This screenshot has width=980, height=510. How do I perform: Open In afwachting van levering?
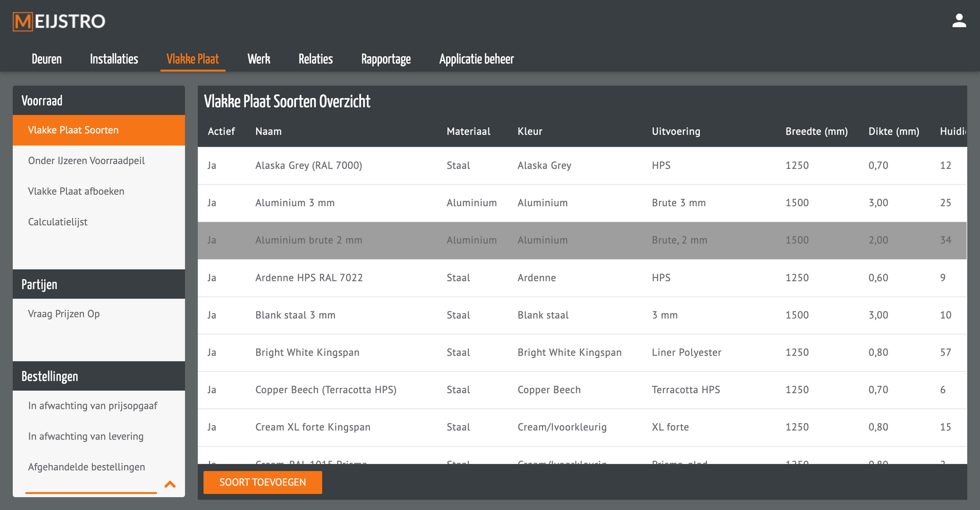click(x=86, y=436)
